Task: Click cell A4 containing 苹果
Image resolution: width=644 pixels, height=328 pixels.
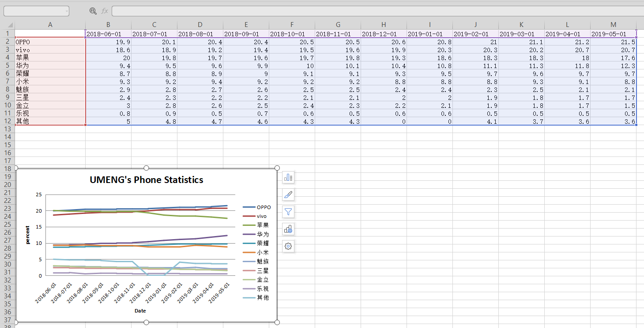Action: coord(50,57)
